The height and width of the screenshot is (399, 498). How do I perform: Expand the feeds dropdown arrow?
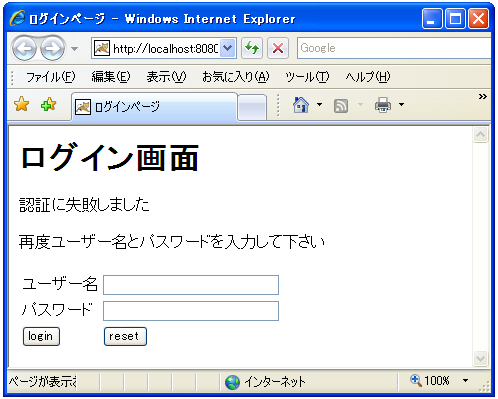(x=360, y=105)
